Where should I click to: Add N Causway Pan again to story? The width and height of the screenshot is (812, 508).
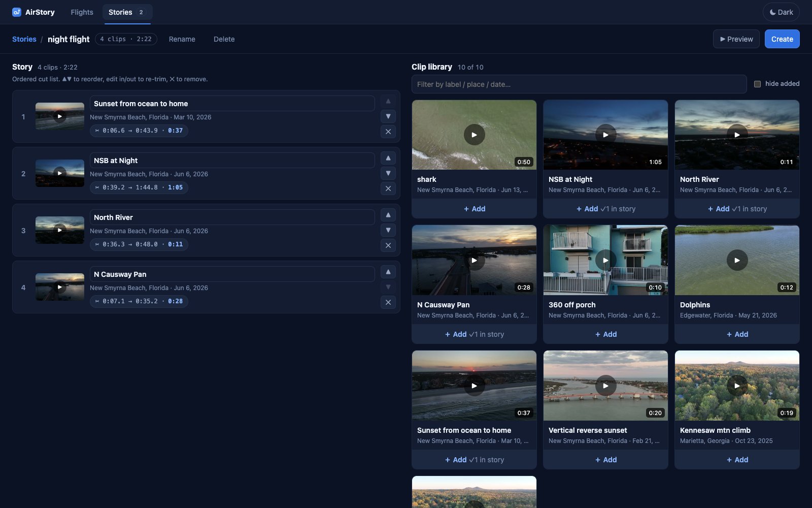click(x=474, y=334)
